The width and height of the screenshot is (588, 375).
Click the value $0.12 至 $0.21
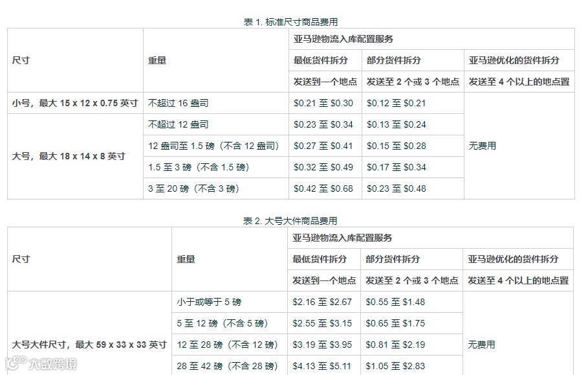(x=397, y=103)
